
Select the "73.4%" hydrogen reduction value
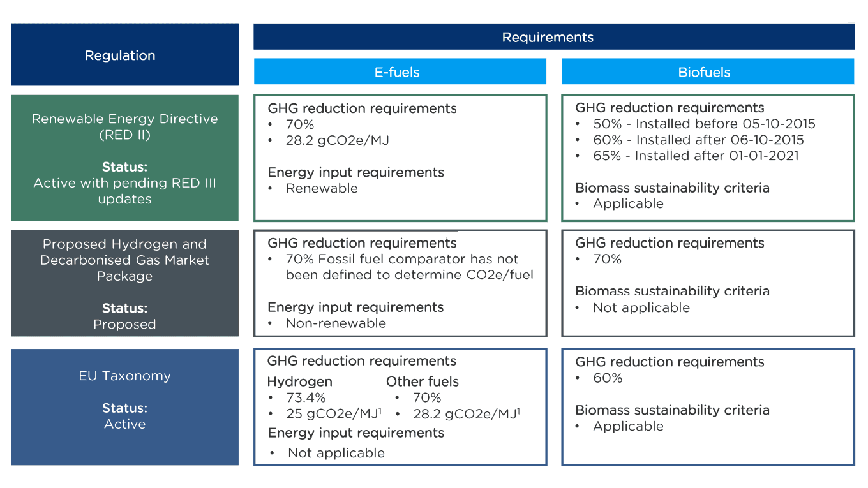point(306,397)
